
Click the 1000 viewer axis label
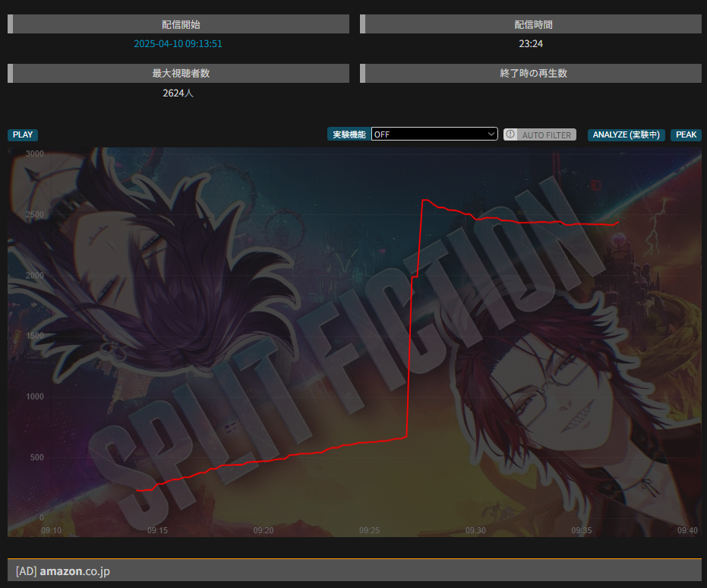coord(35,397)
